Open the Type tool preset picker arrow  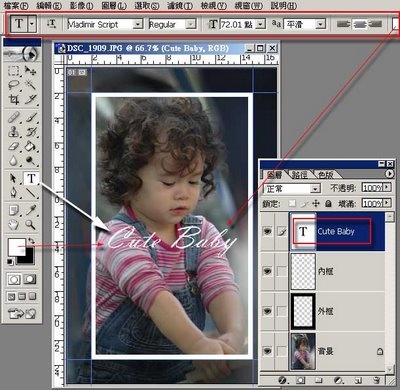point(32,24)
